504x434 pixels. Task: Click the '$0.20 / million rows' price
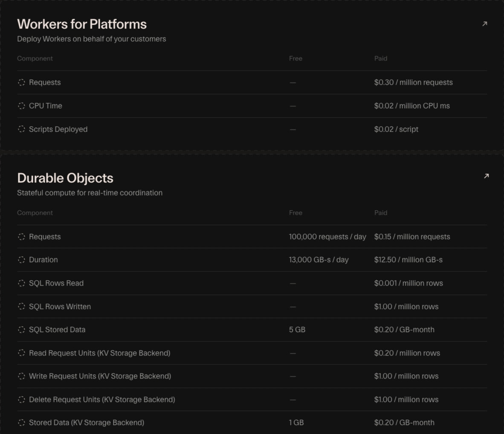[x=407, y=353]
